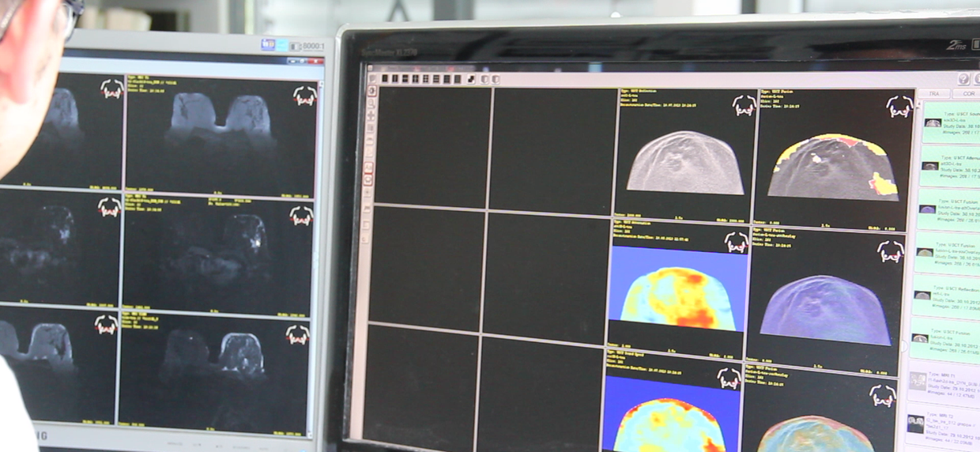Viewport: 980px width, 452px height.
Task: Select the sixth layout icon in top toolbar
Action: [436, 78]
